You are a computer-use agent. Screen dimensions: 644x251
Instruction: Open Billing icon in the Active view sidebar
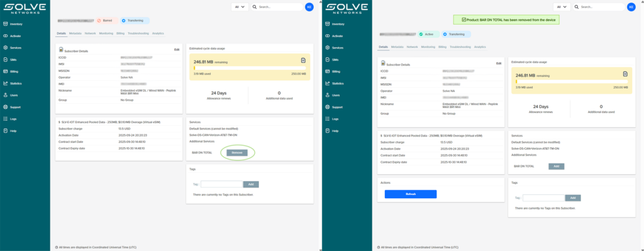point(327,72)
